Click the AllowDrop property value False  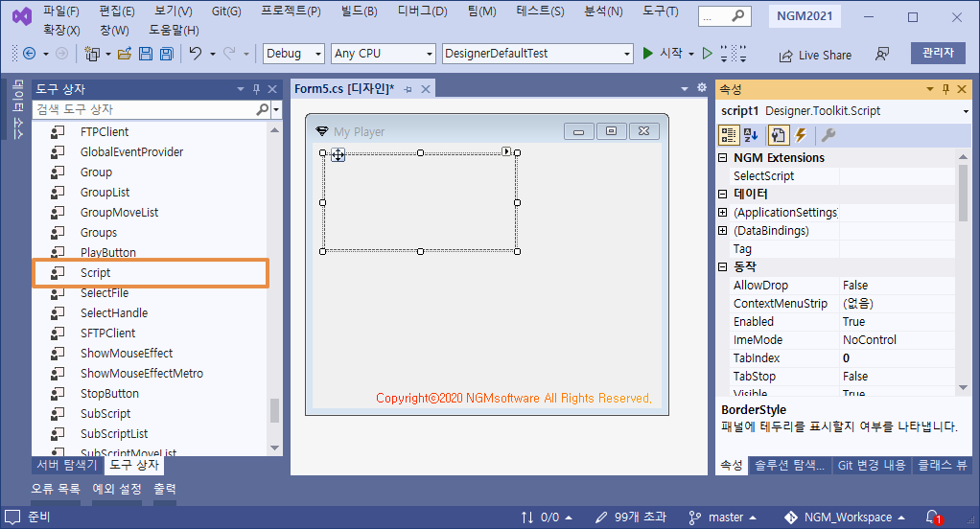pyautogui.click(x=897, y=286)
